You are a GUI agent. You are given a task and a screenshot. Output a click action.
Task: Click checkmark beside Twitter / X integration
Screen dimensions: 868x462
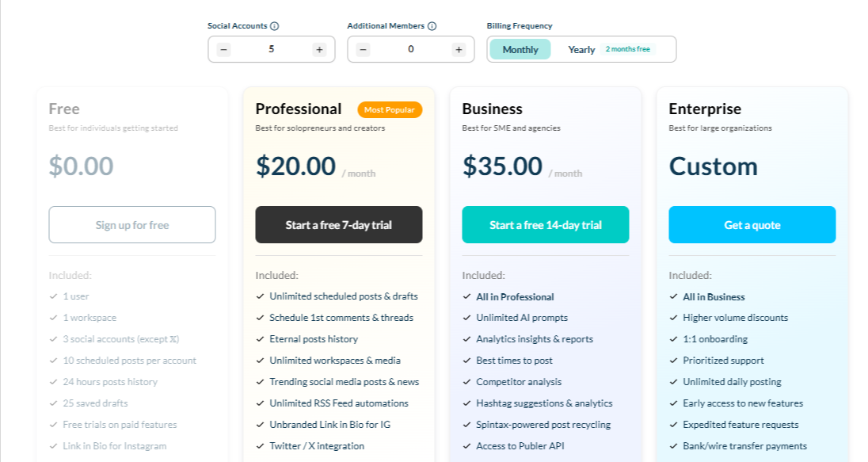click(x=260, y=446)
